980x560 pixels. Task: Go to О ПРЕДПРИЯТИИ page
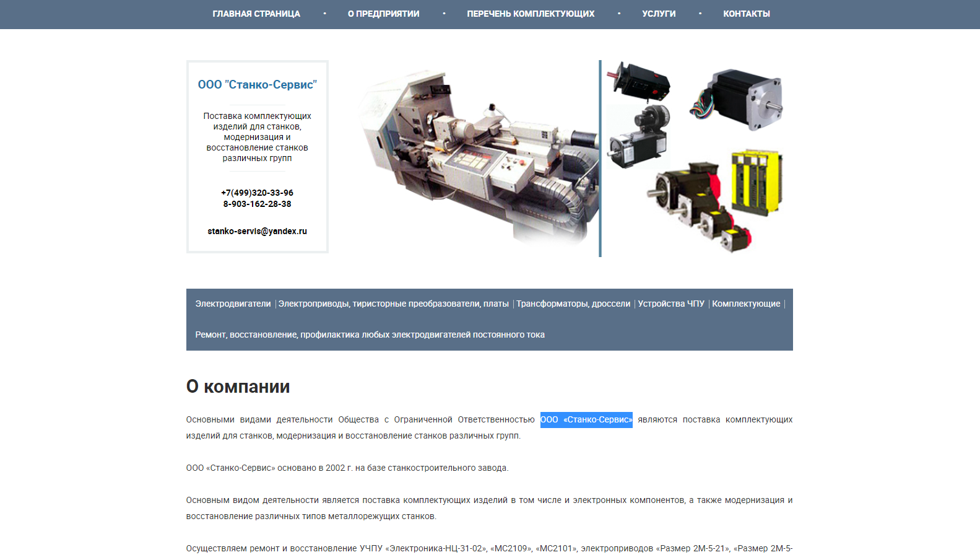(x=383, y=14)
